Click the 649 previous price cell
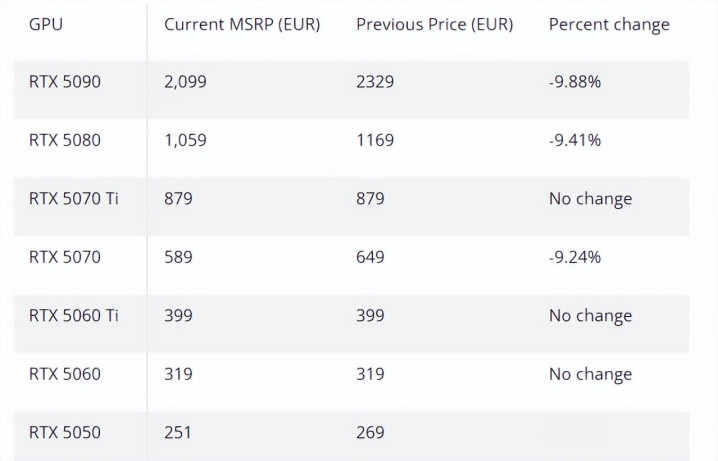 (370, 257)
